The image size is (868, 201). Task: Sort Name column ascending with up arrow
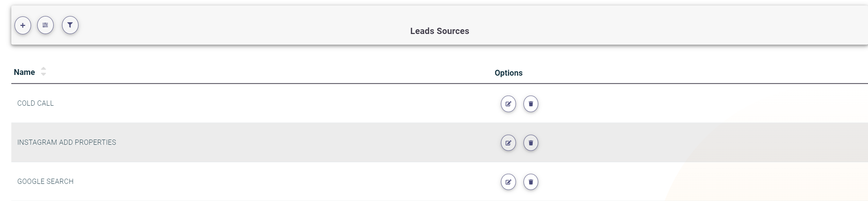(x=43, y=68)
